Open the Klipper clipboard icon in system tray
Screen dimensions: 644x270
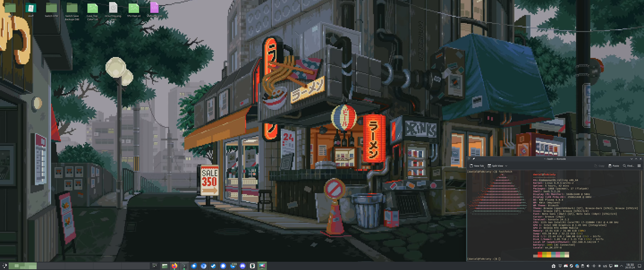[582, 266]
